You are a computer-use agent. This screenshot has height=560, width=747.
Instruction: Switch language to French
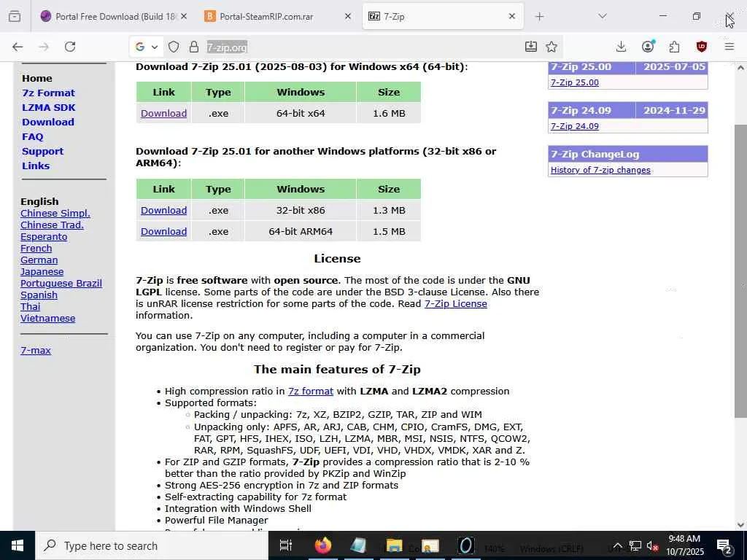pos(36,248)
